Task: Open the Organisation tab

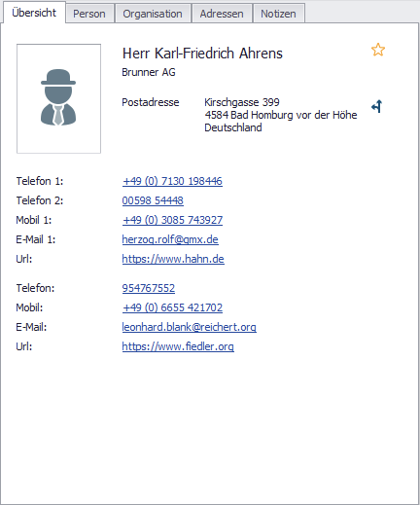Action: coord(153,14)
